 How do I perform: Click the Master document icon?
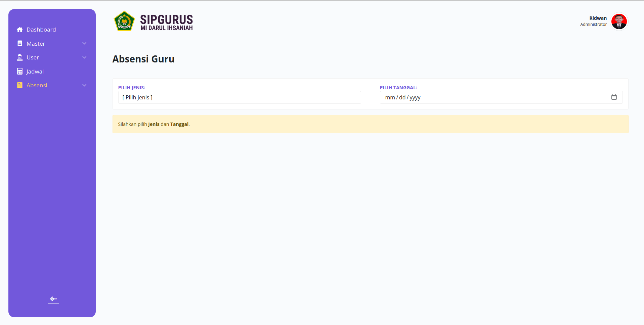pos(20,44)
